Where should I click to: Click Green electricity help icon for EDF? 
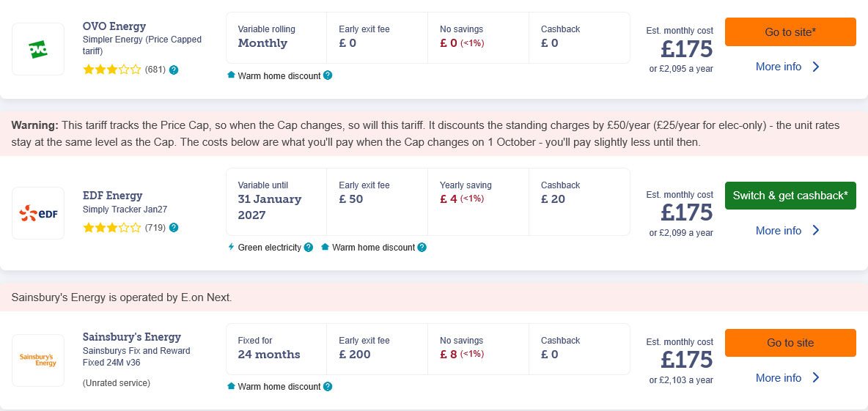click(x=309, y=248)
